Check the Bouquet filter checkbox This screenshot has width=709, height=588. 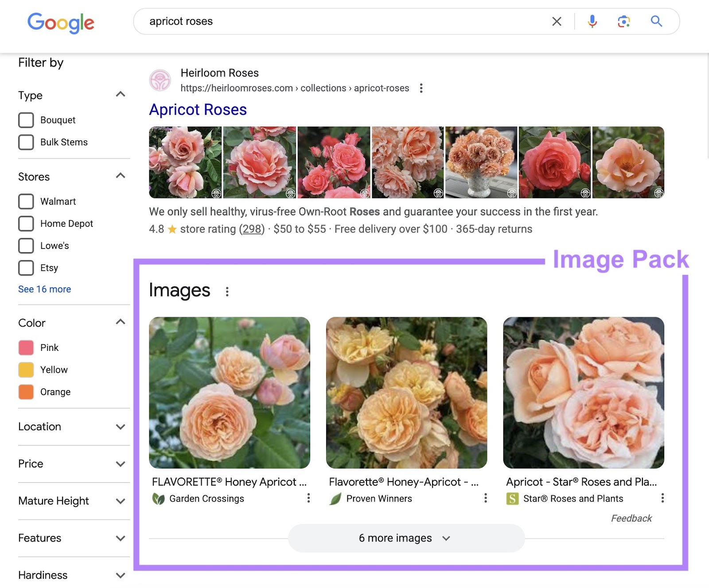click(26, 120)
